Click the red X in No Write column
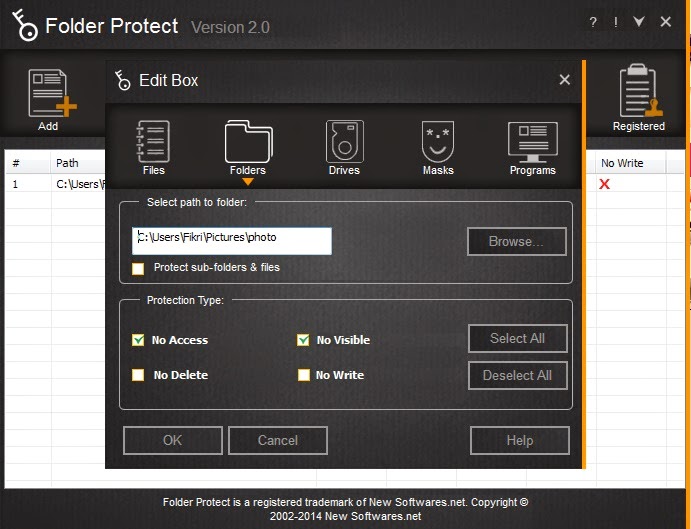691x529 pixels. point(605,184)
